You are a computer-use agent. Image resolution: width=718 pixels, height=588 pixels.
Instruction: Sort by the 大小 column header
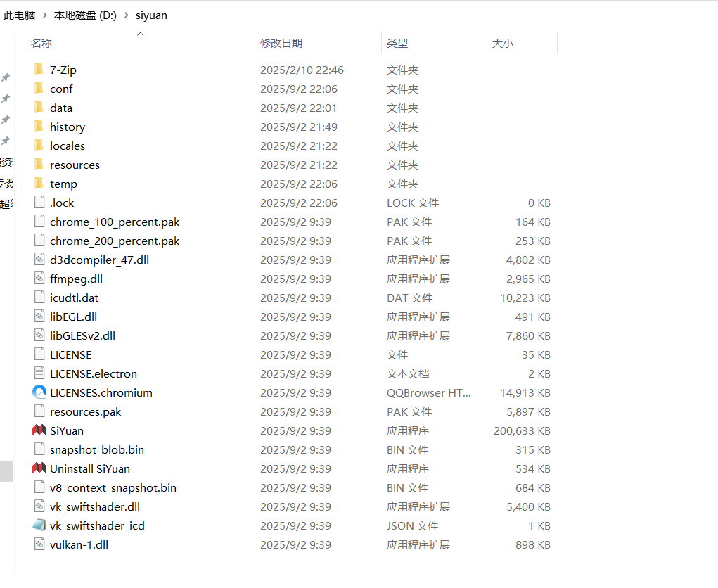pyautogui.click(x=502, y=43)
